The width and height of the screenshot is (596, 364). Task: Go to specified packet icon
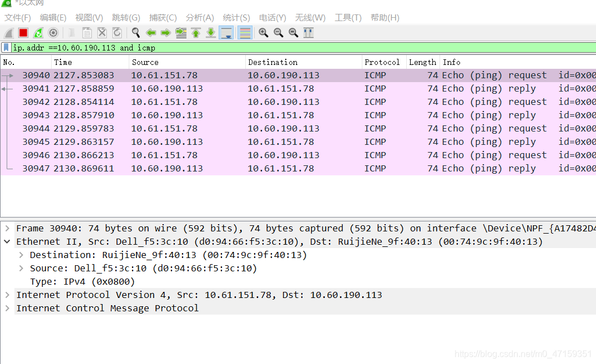181,33
